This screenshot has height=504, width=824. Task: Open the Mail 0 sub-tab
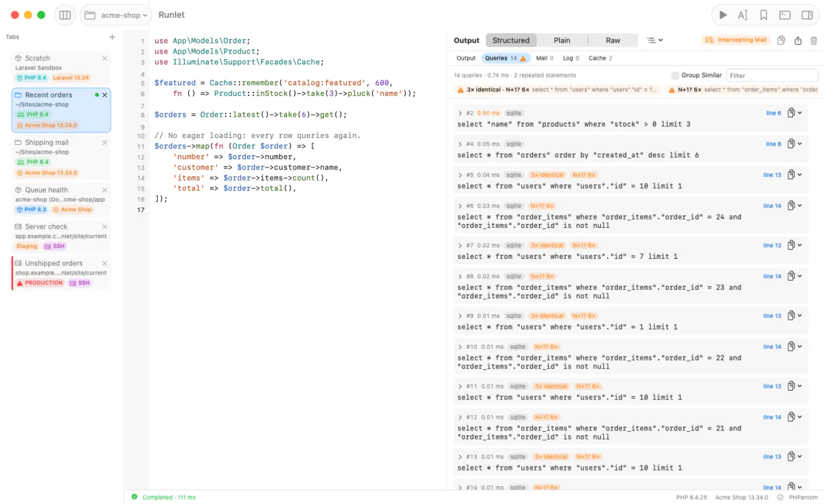(545, 58)
